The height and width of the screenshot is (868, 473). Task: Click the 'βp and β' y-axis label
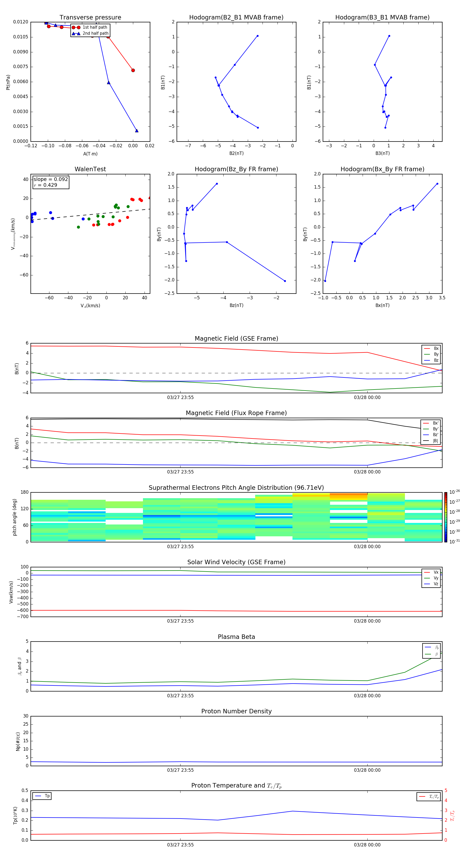pyautogui.click(x=19, y=666)
